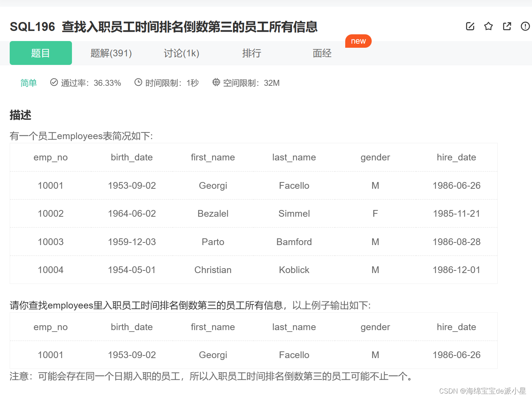
Task: Click cell 10003 in employees table
Action: tap(51, 242)
